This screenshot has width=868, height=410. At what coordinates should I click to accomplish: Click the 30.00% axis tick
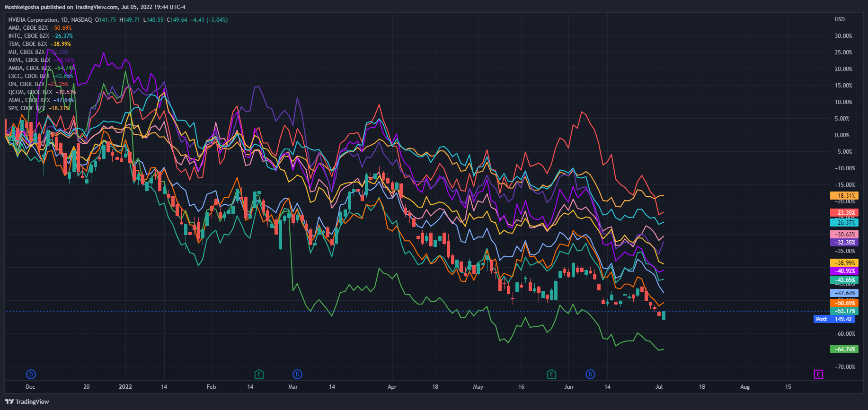[x=843, y=36]
